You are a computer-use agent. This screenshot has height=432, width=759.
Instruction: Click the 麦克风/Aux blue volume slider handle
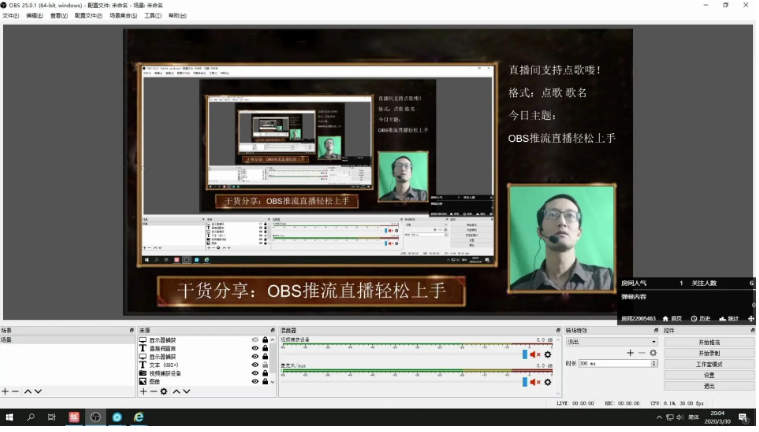pyautogui.click(x=525, y=382)
